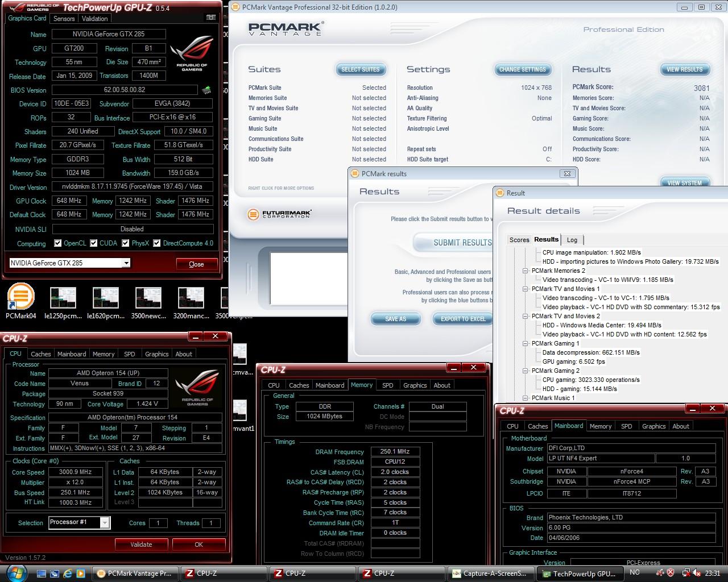
Task: Open the Sensors tab in GPU-Z
Action: (64, 19)
